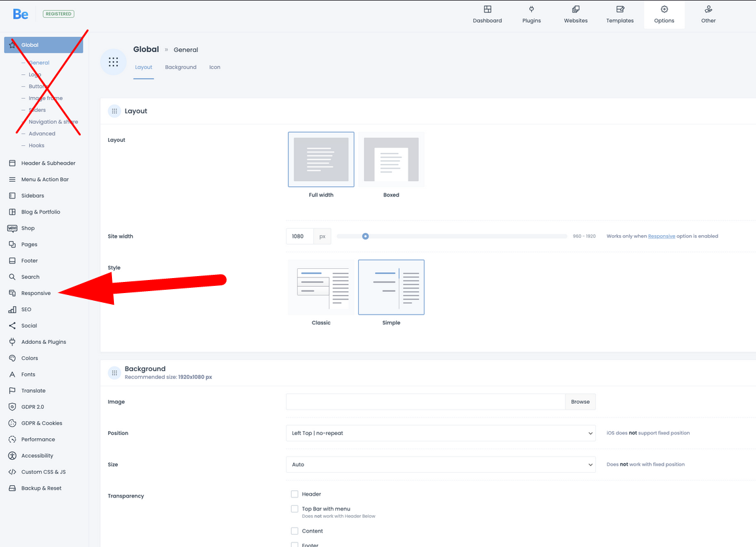This screenshot has width=756, height=547.
Task: Click the SEO bar chart icon
Action: point(12,310)
